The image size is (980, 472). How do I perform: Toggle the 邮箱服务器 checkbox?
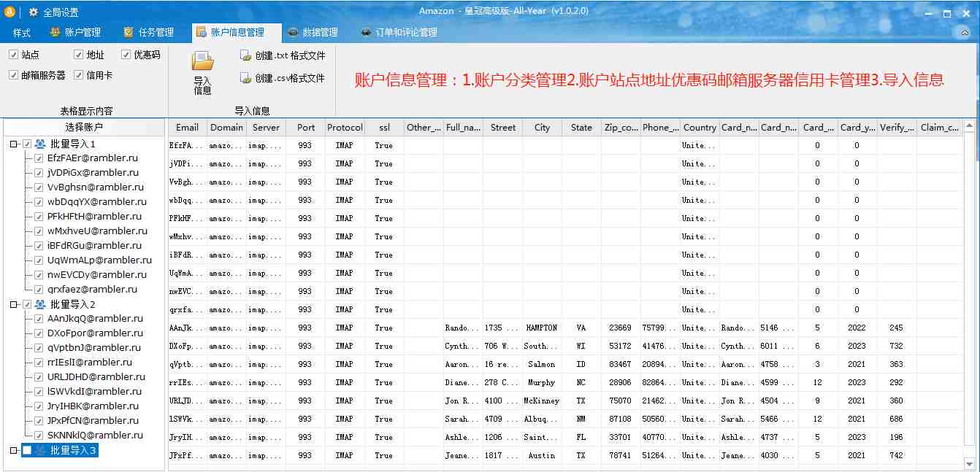point(13,75)
